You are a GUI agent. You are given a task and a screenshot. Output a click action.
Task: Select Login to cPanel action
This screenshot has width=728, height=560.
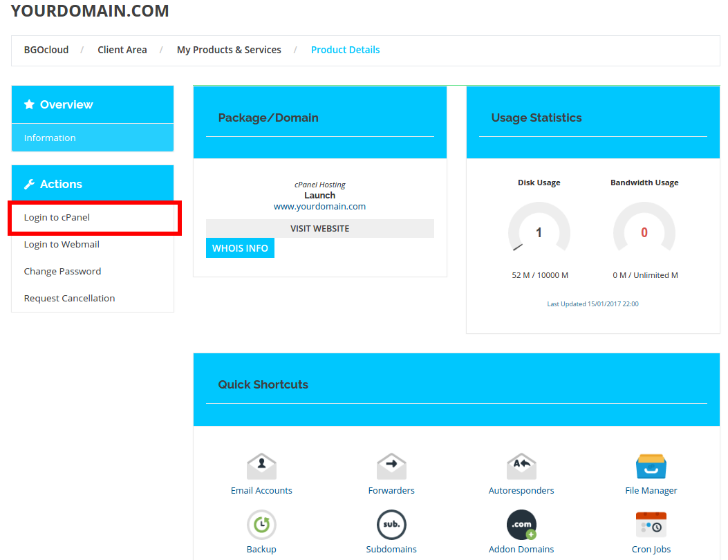[x=93, y=217]
